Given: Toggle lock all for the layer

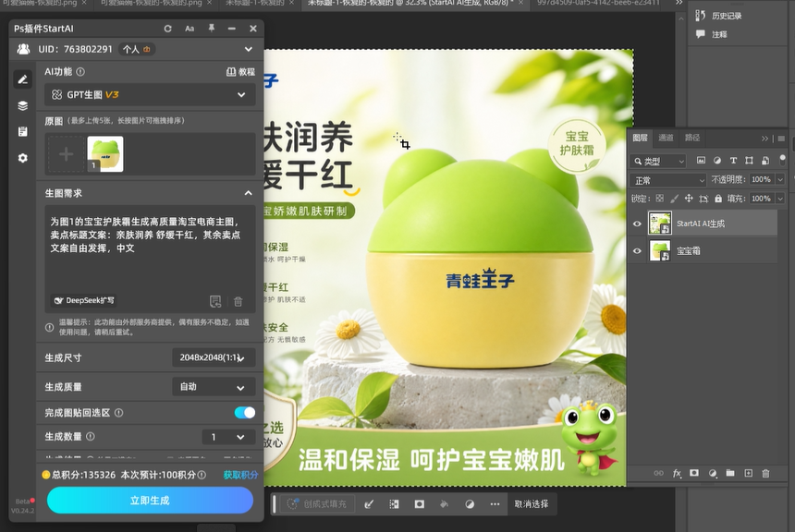Looking at the screenshot, I should (x=718, y=199).
